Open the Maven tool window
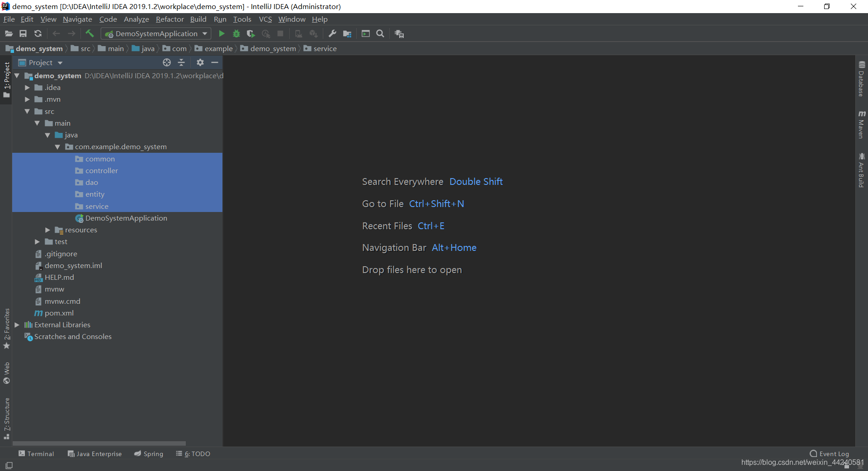Image resolution: width=868 pixels, height=471 pixels. pyautogui.click(x=862, y=124)
